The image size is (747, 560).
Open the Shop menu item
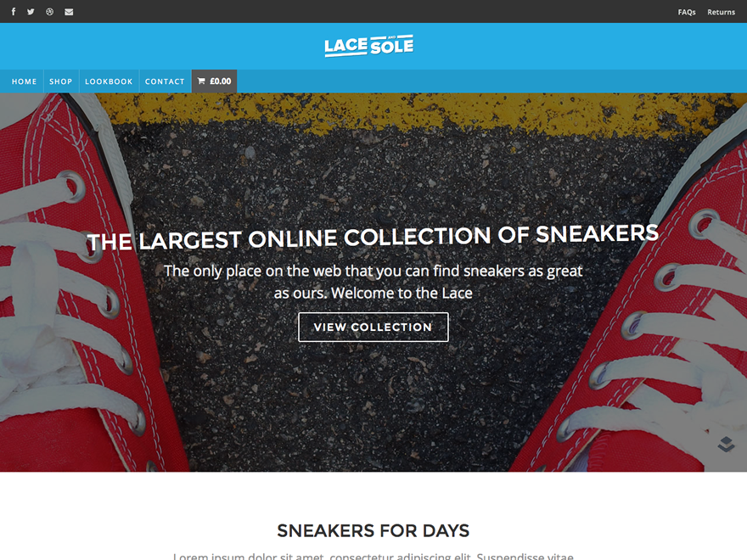(x=61, y=81)
